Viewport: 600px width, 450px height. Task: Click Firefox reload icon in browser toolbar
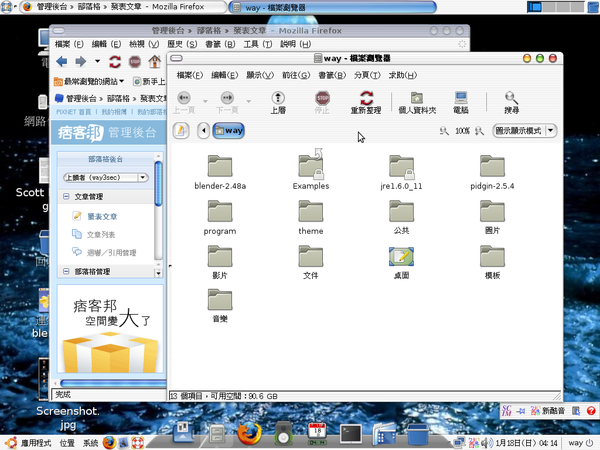pyautogui.click(x=115, y=62)
